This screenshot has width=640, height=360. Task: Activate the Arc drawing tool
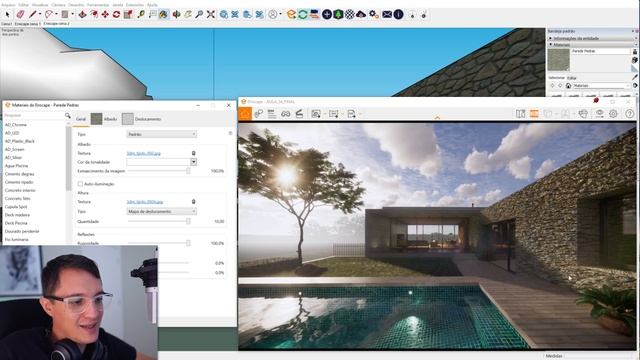(49, 15)
